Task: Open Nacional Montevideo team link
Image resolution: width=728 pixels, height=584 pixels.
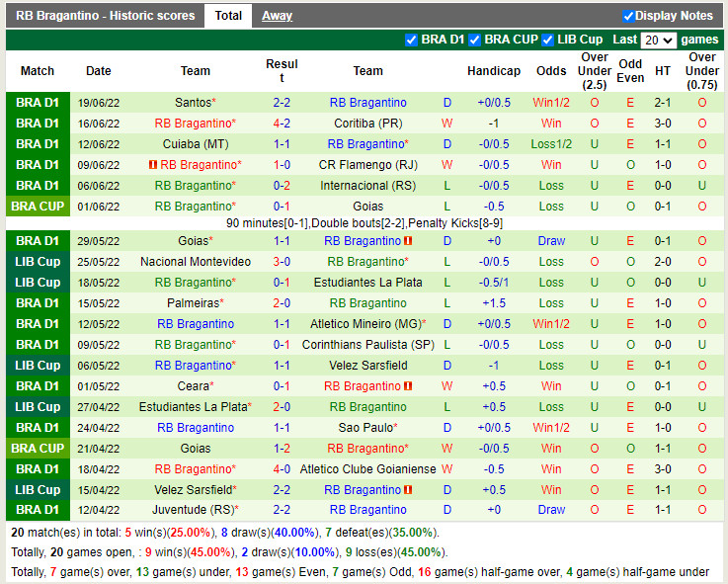Action: pos(196,262)
